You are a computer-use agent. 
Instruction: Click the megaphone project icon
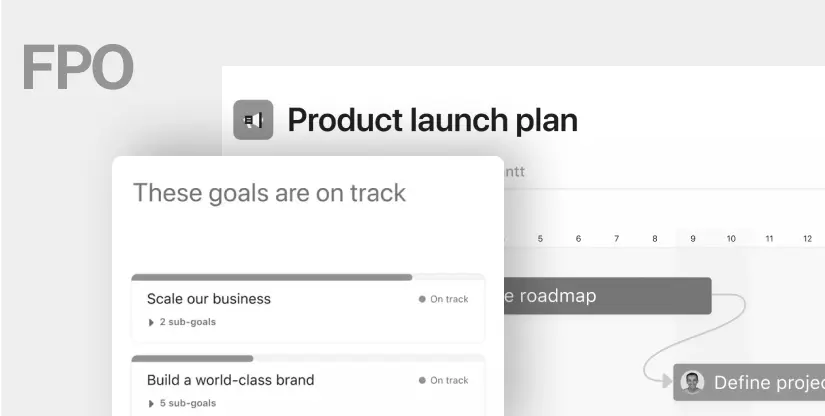tap(253, 120)
